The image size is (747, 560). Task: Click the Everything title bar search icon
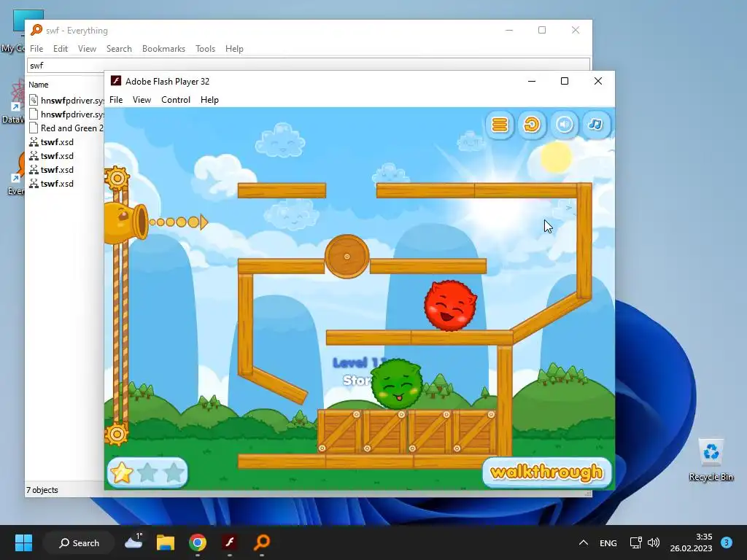coord(36,30)
